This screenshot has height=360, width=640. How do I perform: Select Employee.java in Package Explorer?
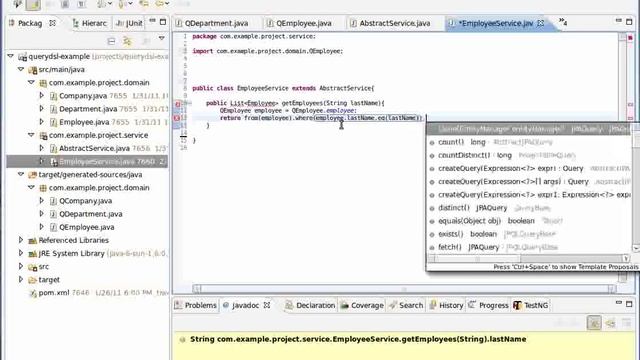[x=84, y=122]
